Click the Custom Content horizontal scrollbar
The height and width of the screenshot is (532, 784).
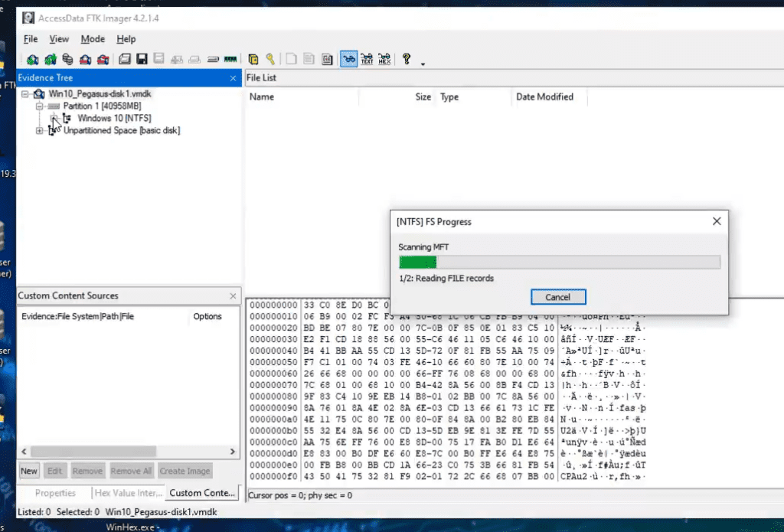[129, 452]
